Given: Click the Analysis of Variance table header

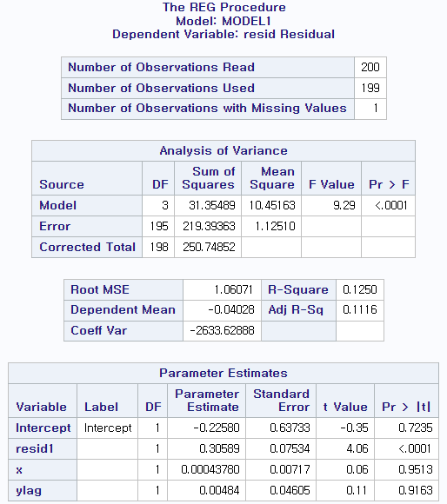Looking at the screenshot, I should (223, 150).
